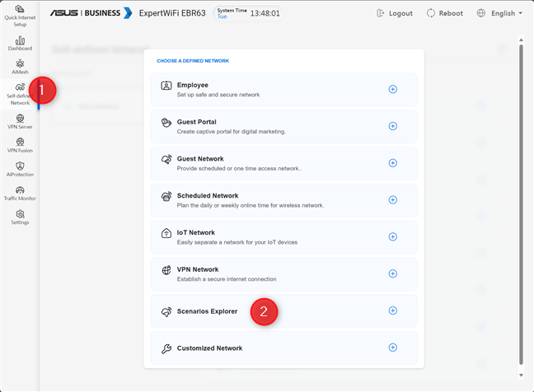This screenshot has width=534, height=392.
Task: Add an Employee network with plus icon
Action: pyautogui.click(x=392, y=89)
